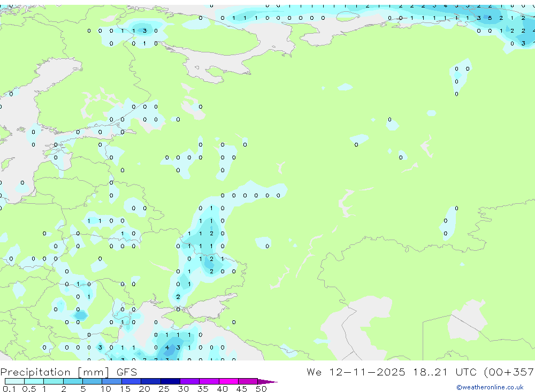
Task: Click the 25 legend scale label
Action: click(x=164, y=389)
